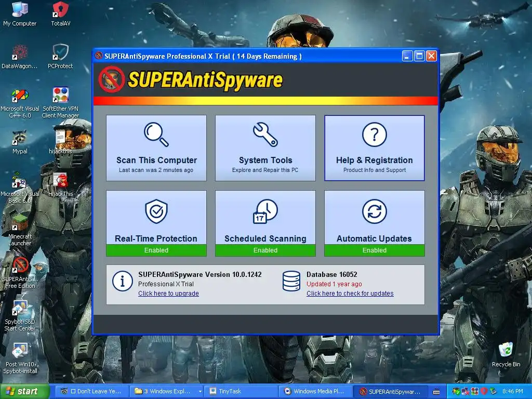The width and height of the screenshot is (532, 399).
Task: Open TotalAV desktop icon
Action: pyautogui.click(x=61, y=14)
